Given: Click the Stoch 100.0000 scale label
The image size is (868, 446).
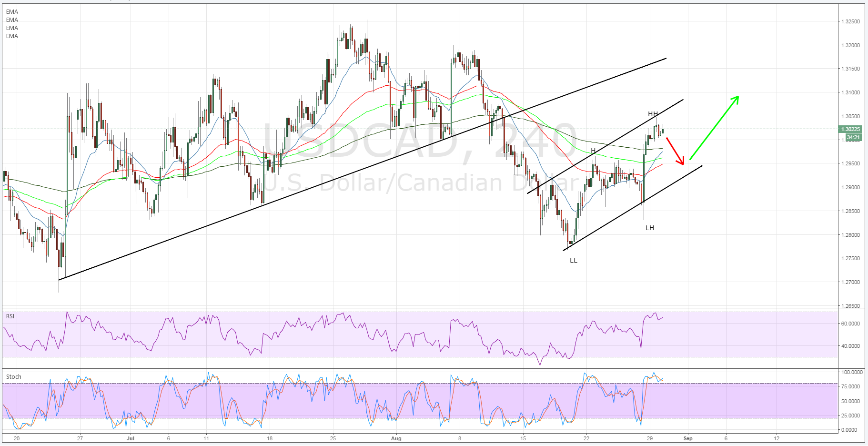Looking at the screenshot, I should [x=852, y=372].
